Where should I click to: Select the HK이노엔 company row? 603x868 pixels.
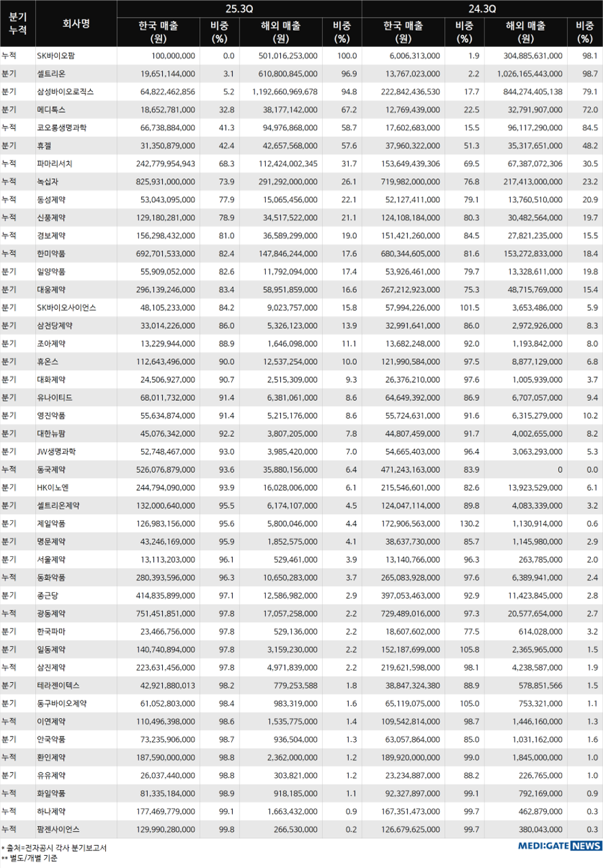(x=53, y=487)
